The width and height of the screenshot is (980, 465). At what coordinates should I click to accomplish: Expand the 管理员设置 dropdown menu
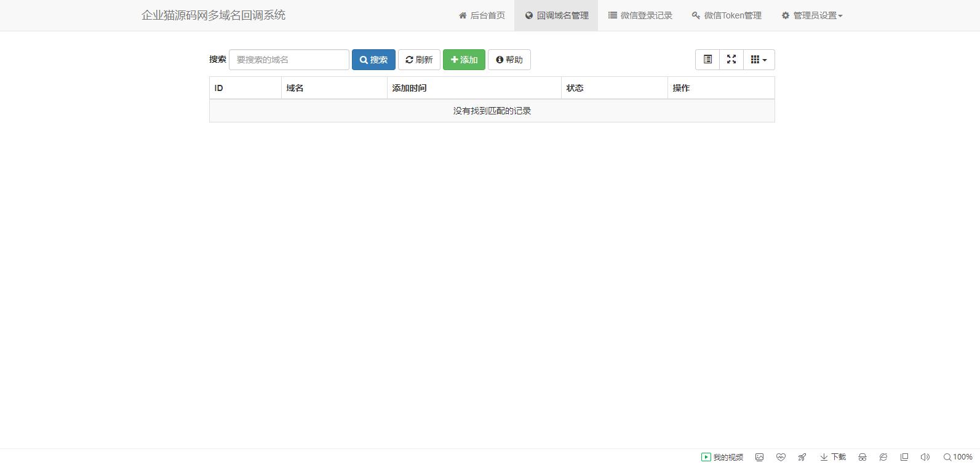click(x=811, y=15)
